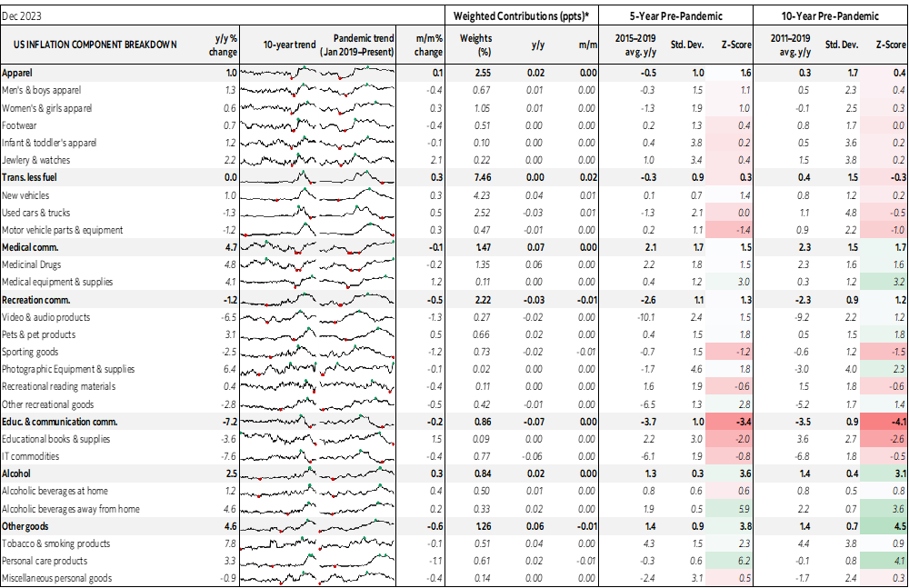Select the Recreation comm. 10-year trend chart
The image size is (909, 588).
point(277,301)
